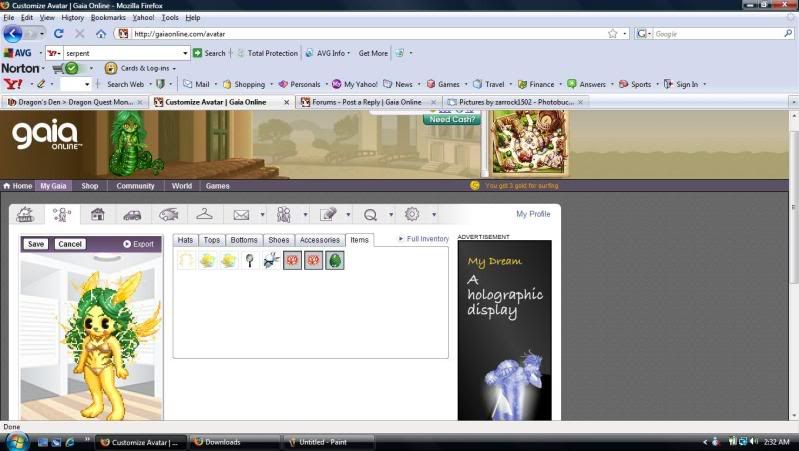Equip the pale halo item
Viewport: 799px width, 451px height.
[186, 260]
